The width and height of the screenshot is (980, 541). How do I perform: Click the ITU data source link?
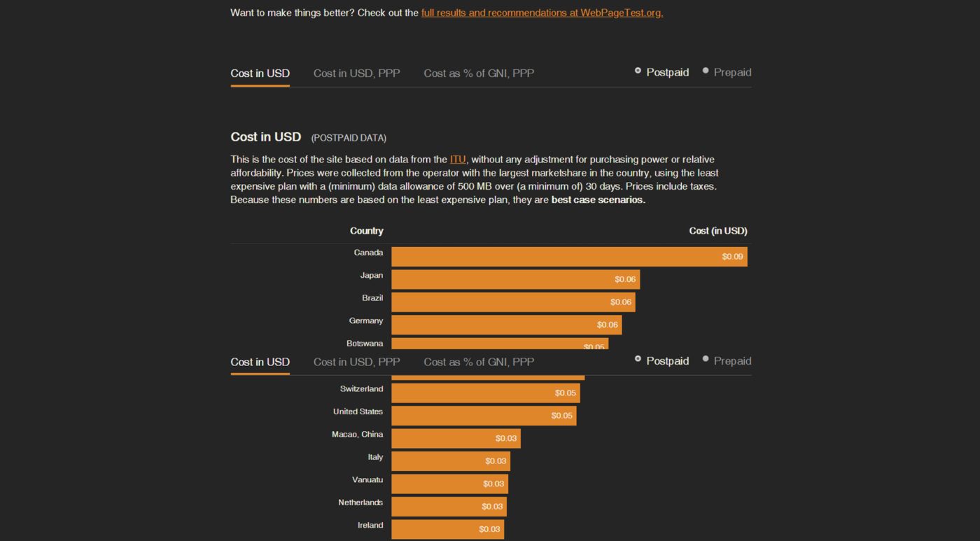coord(458,160)
